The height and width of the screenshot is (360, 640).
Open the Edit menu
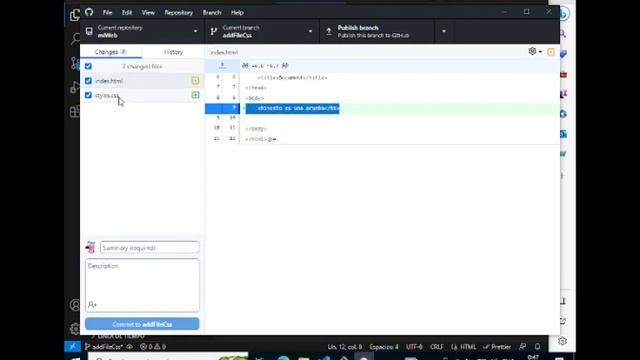[127, 12]
